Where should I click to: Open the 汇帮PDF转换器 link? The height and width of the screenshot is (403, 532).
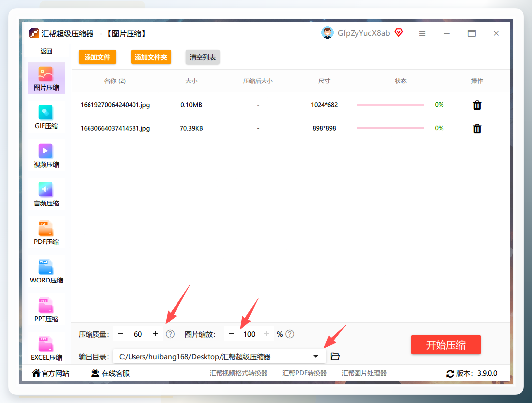tap(305, 373)
